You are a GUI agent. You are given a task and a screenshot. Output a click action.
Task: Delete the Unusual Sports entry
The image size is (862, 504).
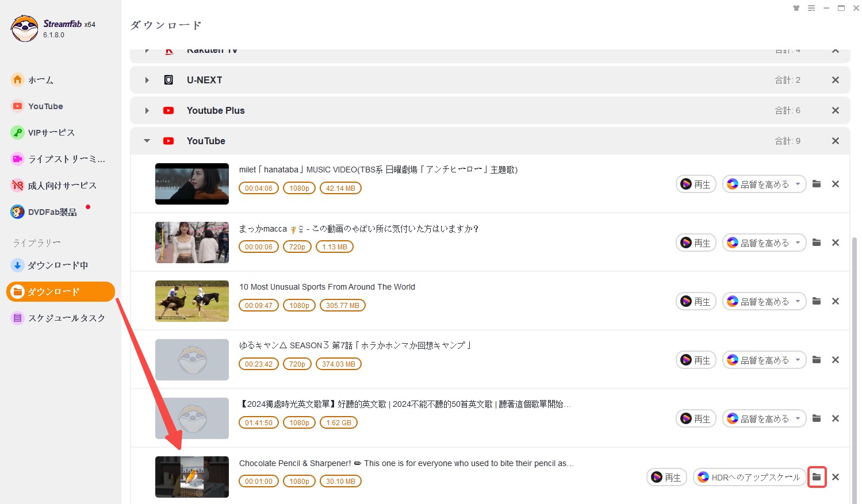tap(836, 301)
